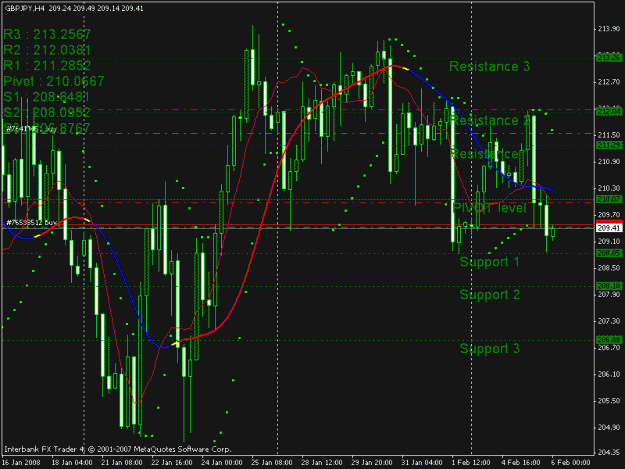Click the 207.30 price axis label
Screen dimensions: 625x469
point(609,321)
